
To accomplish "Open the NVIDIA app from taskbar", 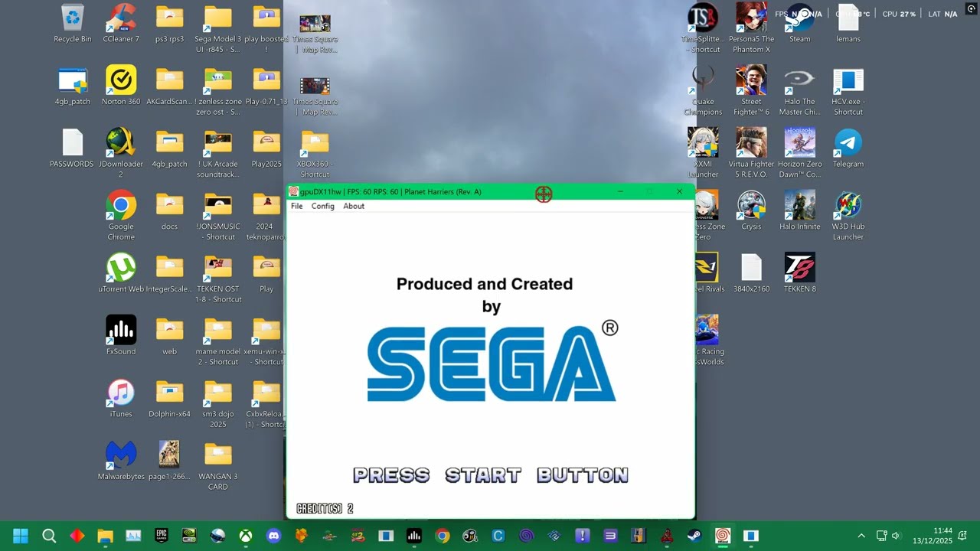I will click(190, 536).
